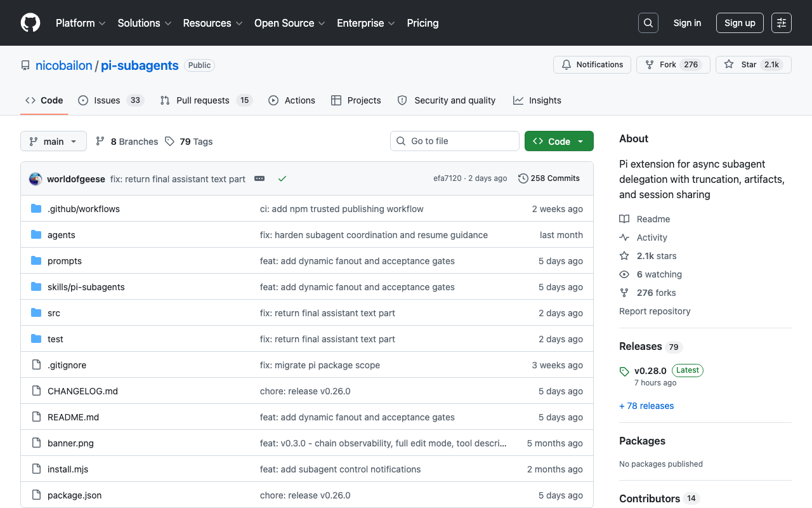
Task: Open pi-subagents repository name link
Action: [x=140, y=65]
